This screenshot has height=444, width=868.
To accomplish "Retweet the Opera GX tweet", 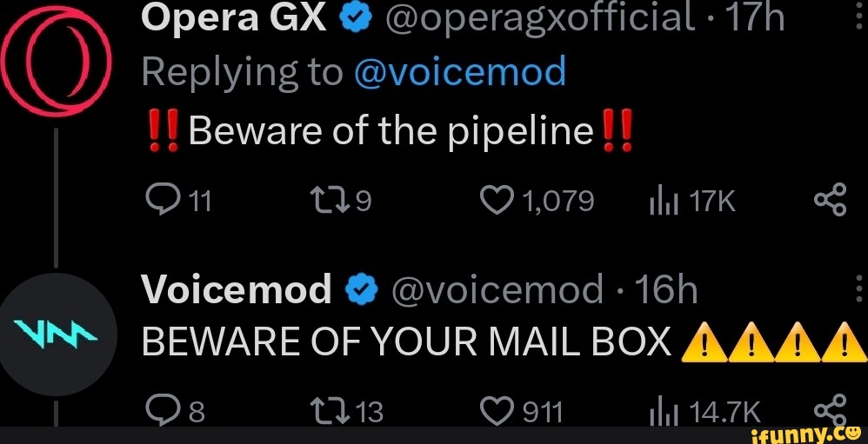I will pyautogui.click(x=332, y=202).
